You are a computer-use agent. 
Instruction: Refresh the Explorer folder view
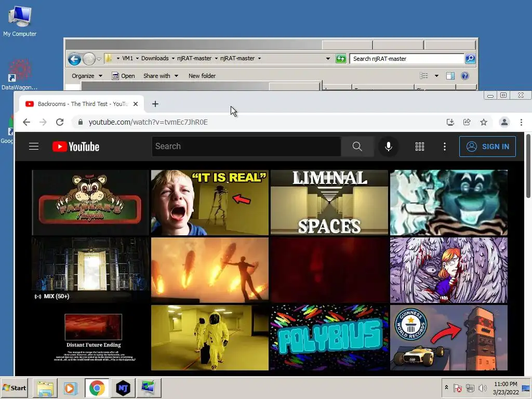[341, 59]
